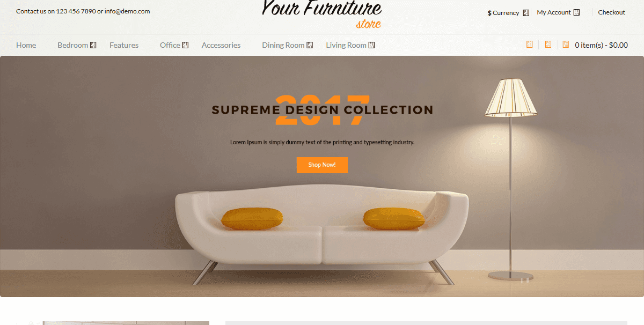This screenshot has width=644, height=325.
Task: Expand the Office submenu arrow
Action: click(185, 45)
